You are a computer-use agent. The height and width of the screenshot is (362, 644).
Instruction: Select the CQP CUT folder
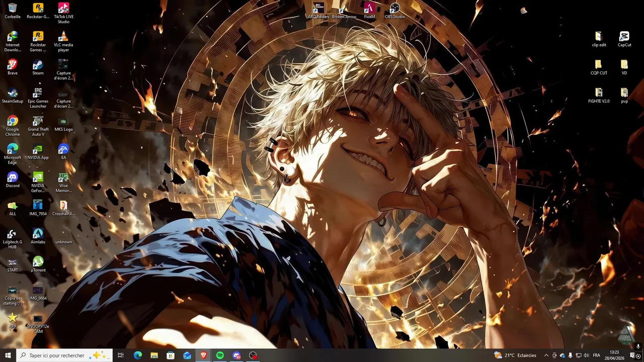point(599,67)
